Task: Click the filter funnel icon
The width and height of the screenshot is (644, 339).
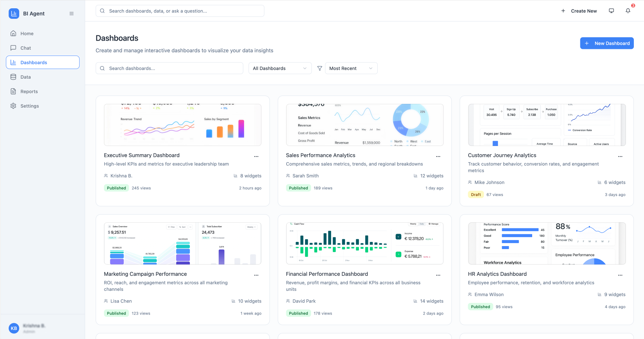Action: [319, 68]
